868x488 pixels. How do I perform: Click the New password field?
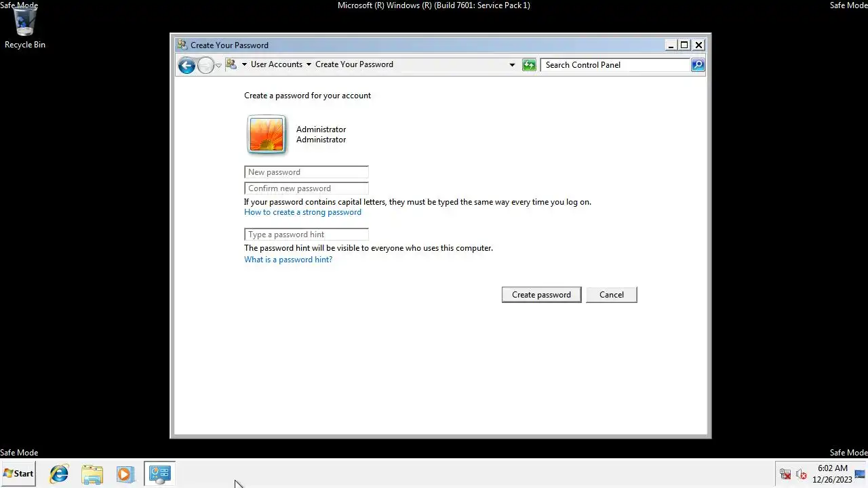point(307,172)
